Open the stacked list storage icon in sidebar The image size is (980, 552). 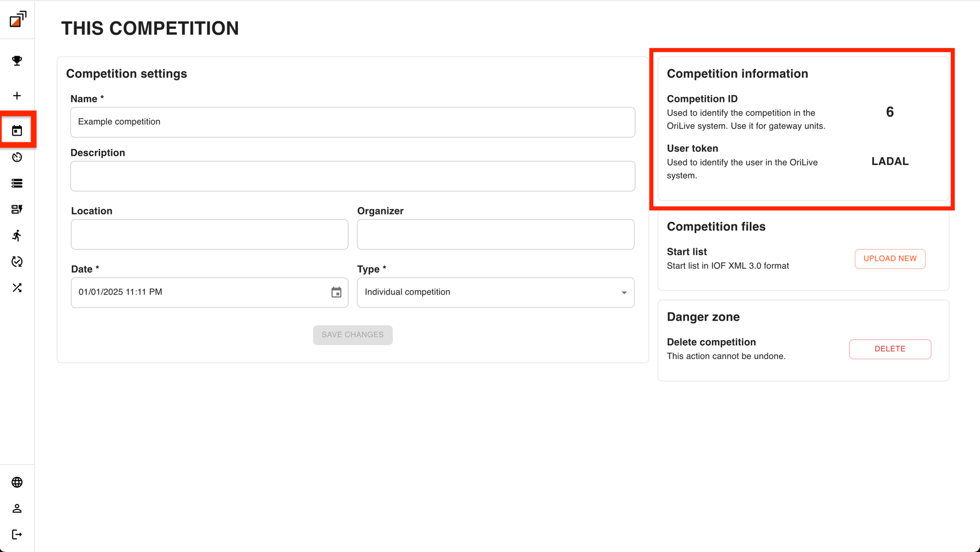[x=17, y=183]
